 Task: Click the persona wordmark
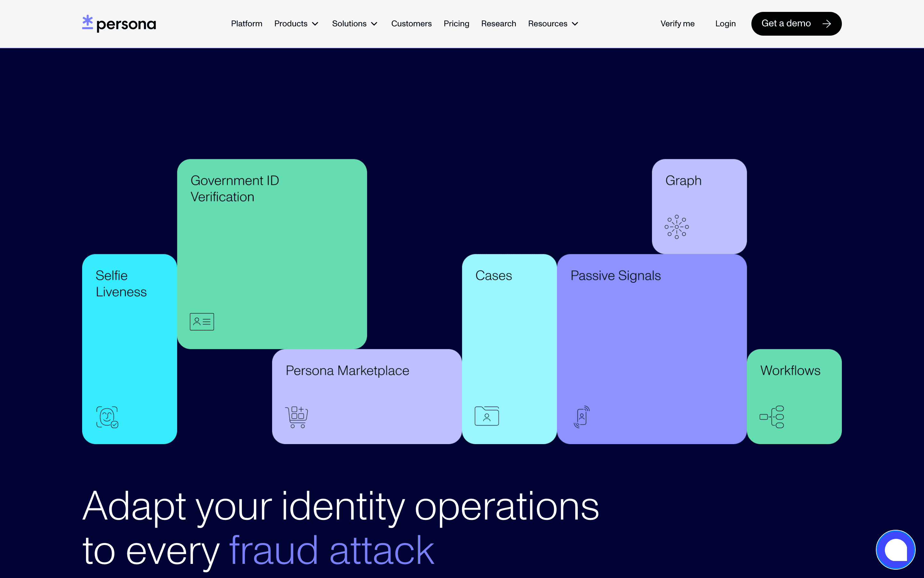pos(126,25)
